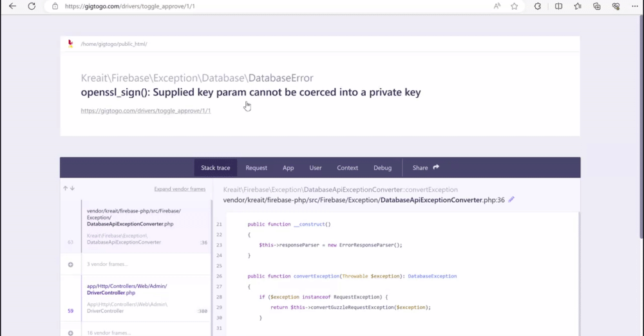Screen dimensions: 644x336
Task: Go to next frame down arrow
Action: click(72, 188)
